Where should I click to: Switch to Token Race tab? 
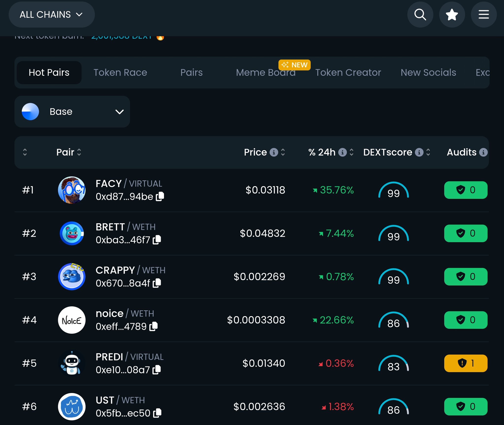120,73
